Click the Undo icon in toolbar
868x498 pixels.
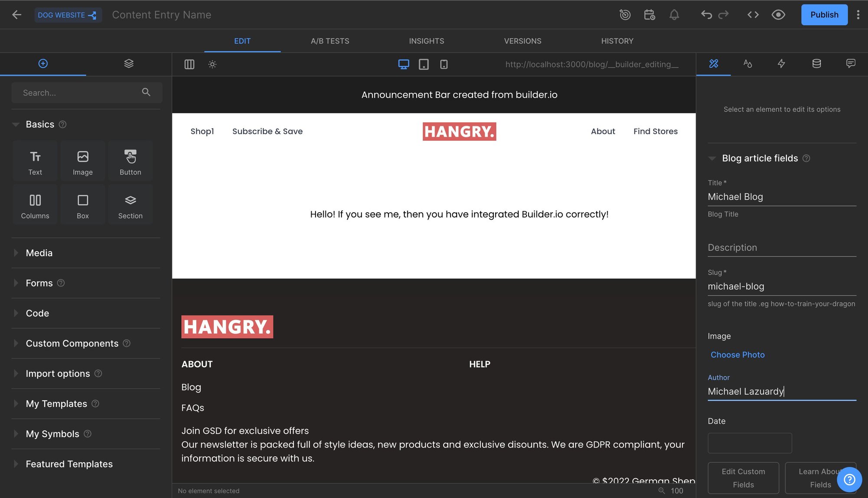706,14
